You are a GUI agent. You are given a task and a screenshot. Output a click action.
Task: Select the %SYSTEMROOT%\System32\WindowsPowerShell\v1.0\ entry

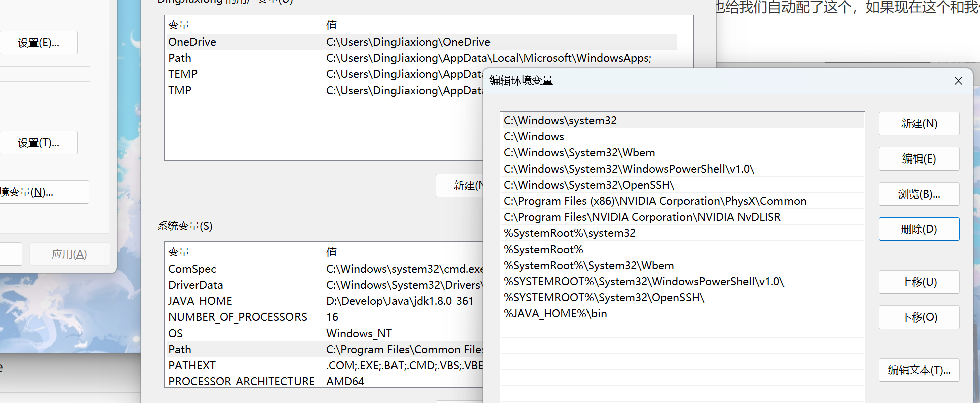tap(682, 281)
